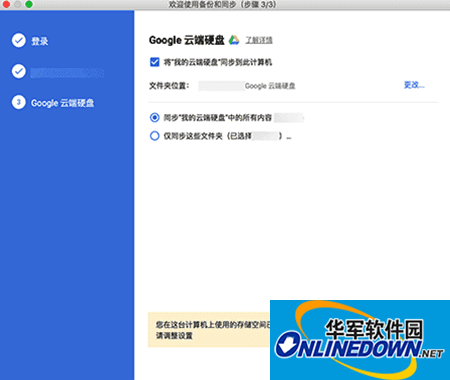Select 同步"我的云端硬盘"中的所有内容 radio option
The height and width of the screenshot is (380, 450).
point(154,117)
